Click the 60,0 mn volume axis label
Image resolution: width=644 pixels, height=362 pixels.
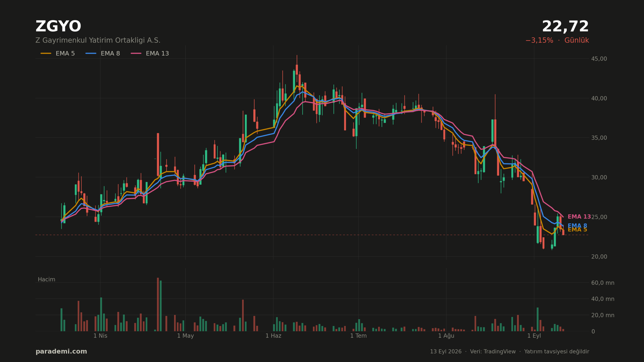(603, 283)
